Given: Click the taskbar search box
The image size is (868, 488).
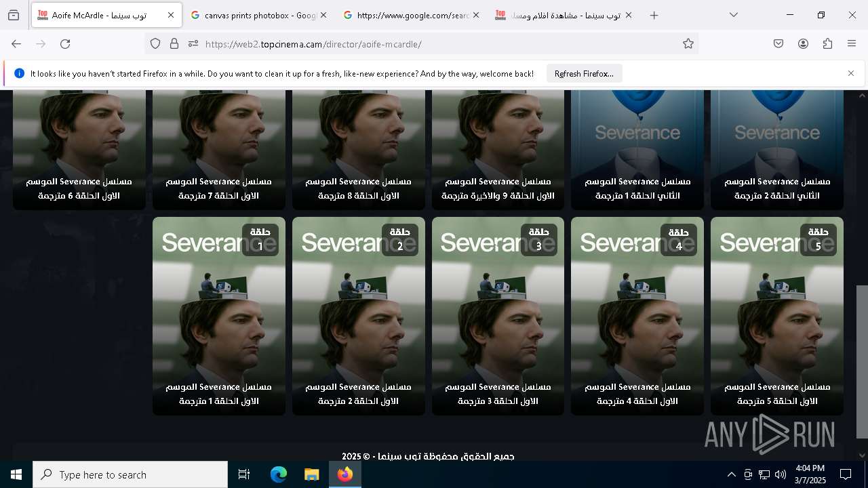Looking at the screenshot, I should [130, 474].
